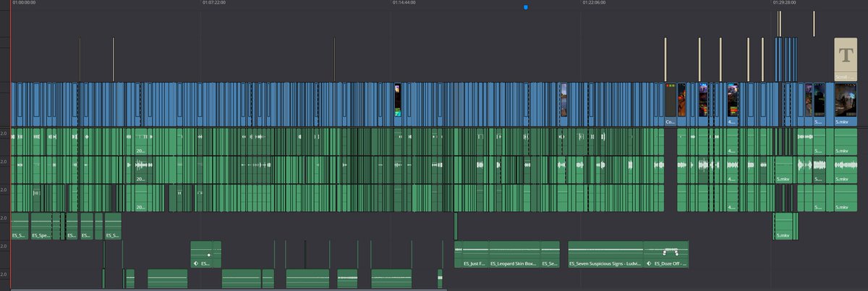The height and width of the screenshot is (291, 868).
Task: Click the 01:00:00:00 start timecode
Action: 24,3
